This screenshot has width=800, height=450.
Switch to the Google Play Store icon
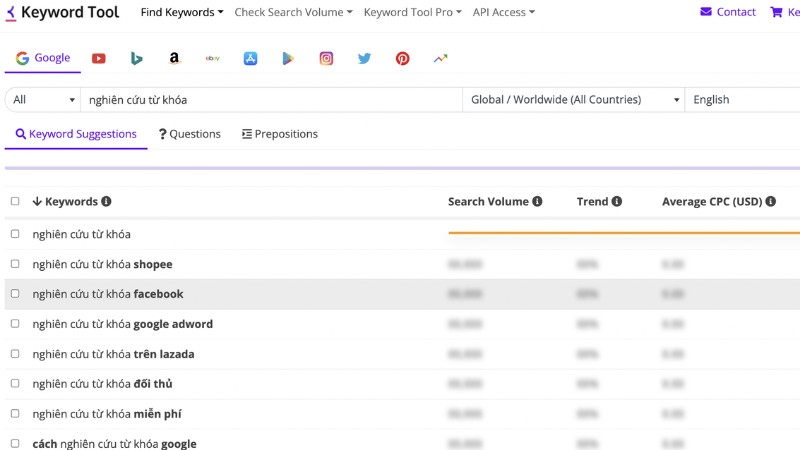tap(288, 59)
